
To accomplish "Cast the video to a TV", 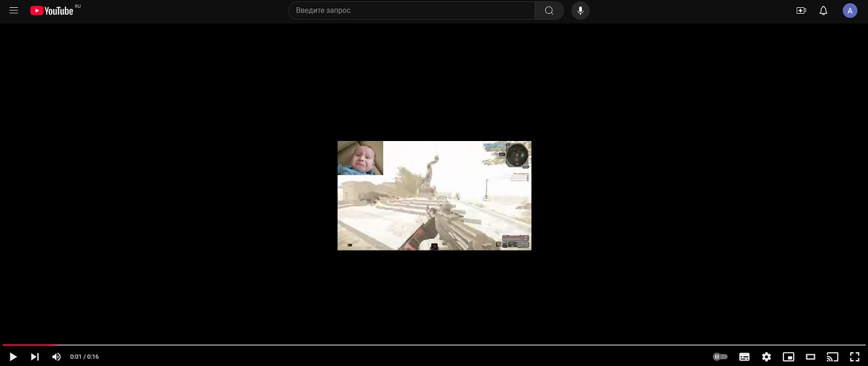I will 833,357.
